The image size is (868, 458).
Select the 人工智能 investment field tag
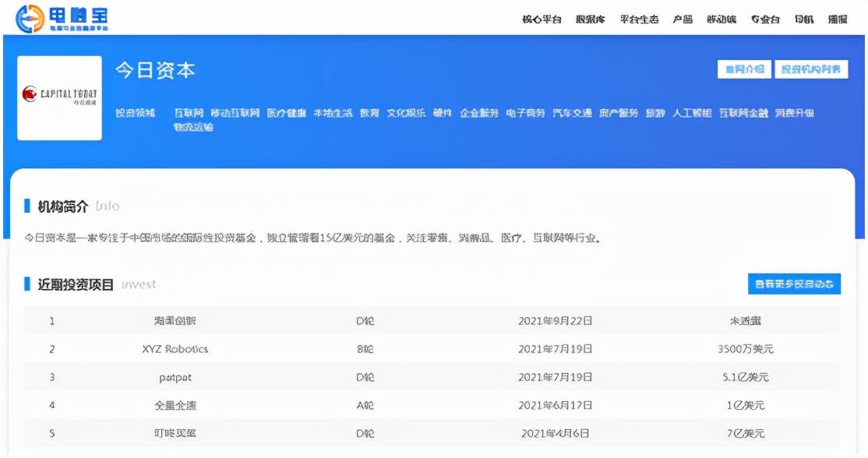tap(691, 113)
